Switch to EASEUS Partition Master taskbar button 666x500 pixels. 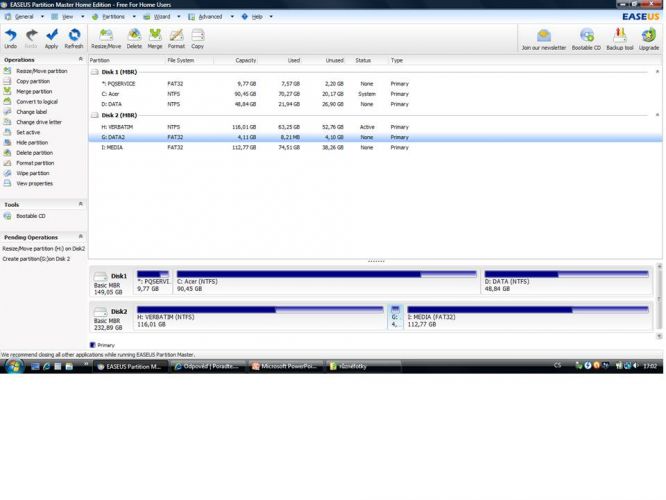[x=130, y=366]
